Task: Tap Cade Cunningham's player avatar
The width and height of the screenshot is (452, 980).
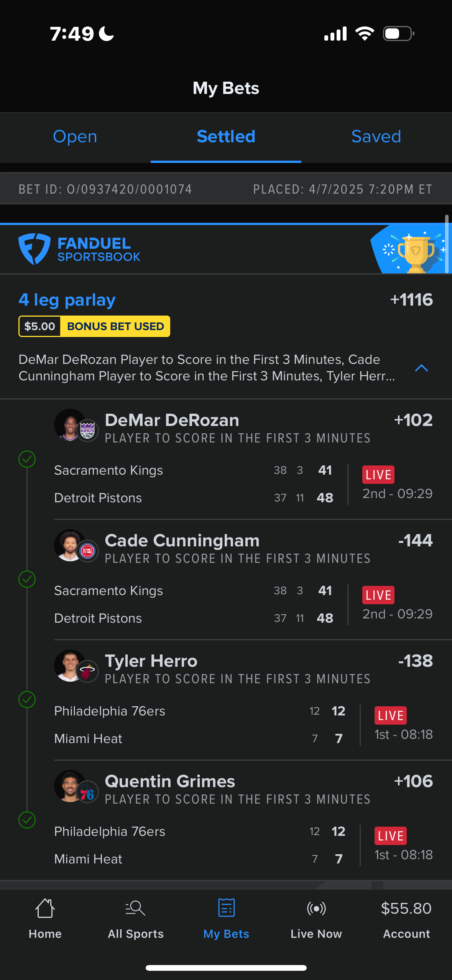Action: tap(70, 545)
